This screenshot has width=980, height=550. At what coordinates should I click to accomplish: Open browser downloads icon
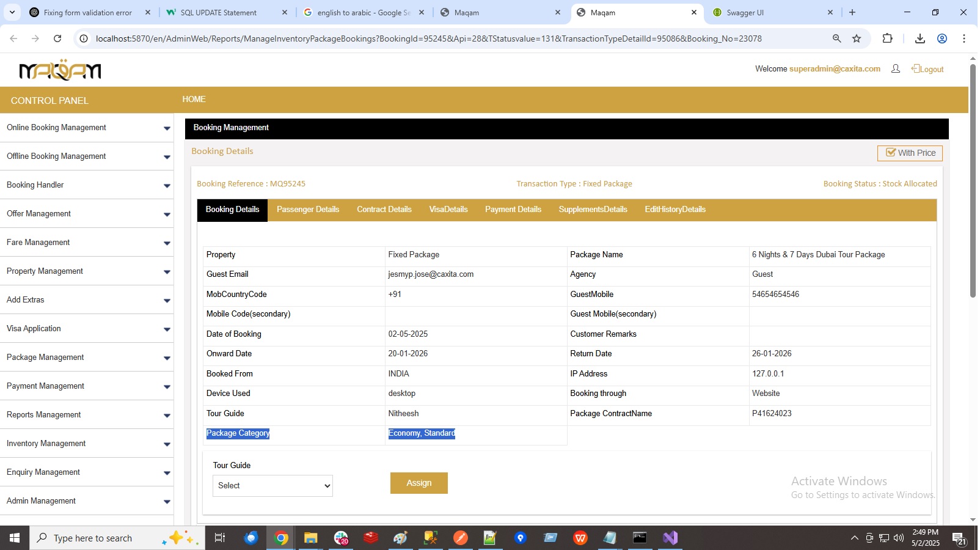click(x=920, y=38)
